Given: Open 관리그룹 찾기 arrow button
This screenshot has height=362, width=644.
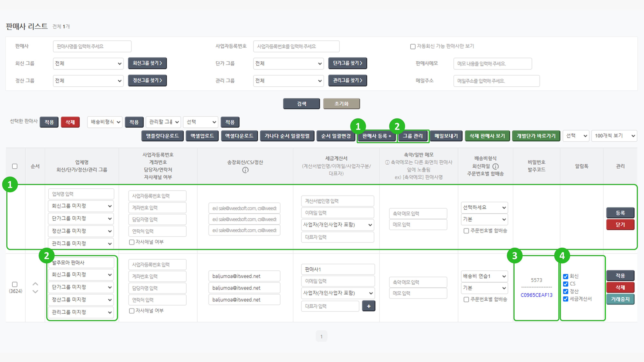Looking at the screenshot, I should pos(347,80).
